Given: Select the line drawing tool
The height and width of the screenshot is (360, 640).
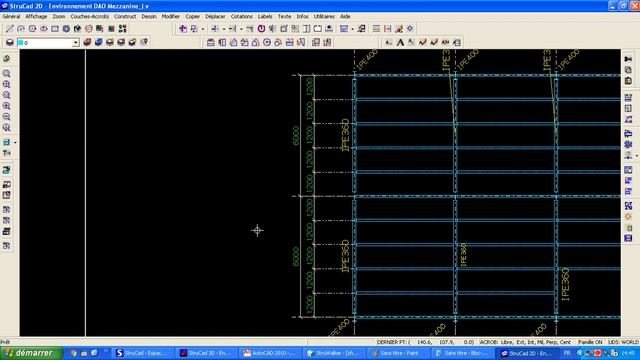Looking at the screenshot, I should tap(9, 29).
